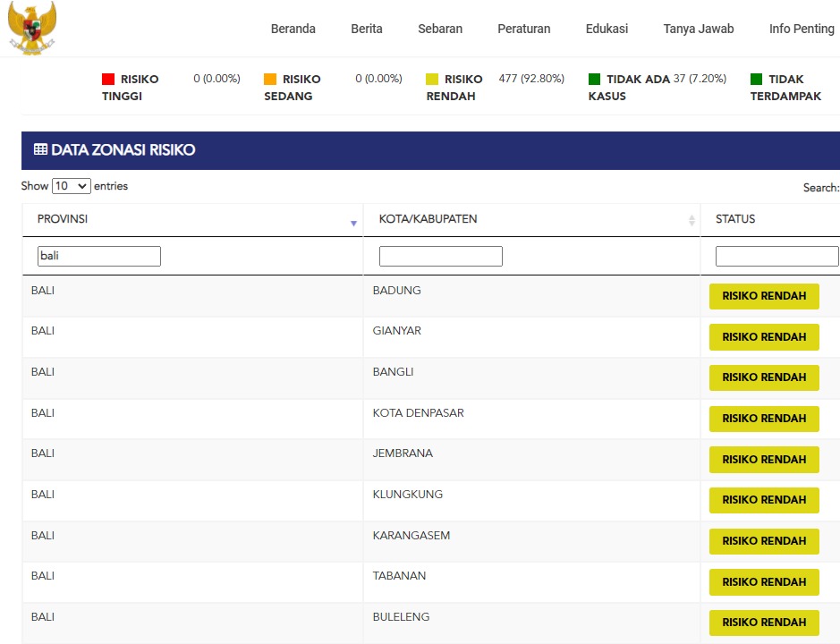
Task: Click the Kota/Kabupaten sort arrows icon
Action: (x=692, y=220)
